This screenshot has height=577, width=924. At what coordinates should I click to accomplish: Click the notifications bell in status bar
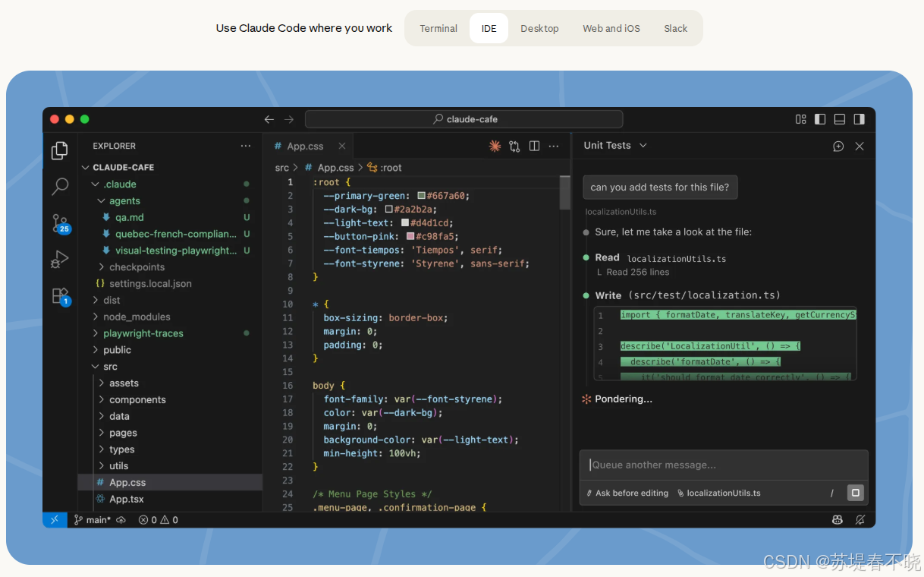coord(860,520)
